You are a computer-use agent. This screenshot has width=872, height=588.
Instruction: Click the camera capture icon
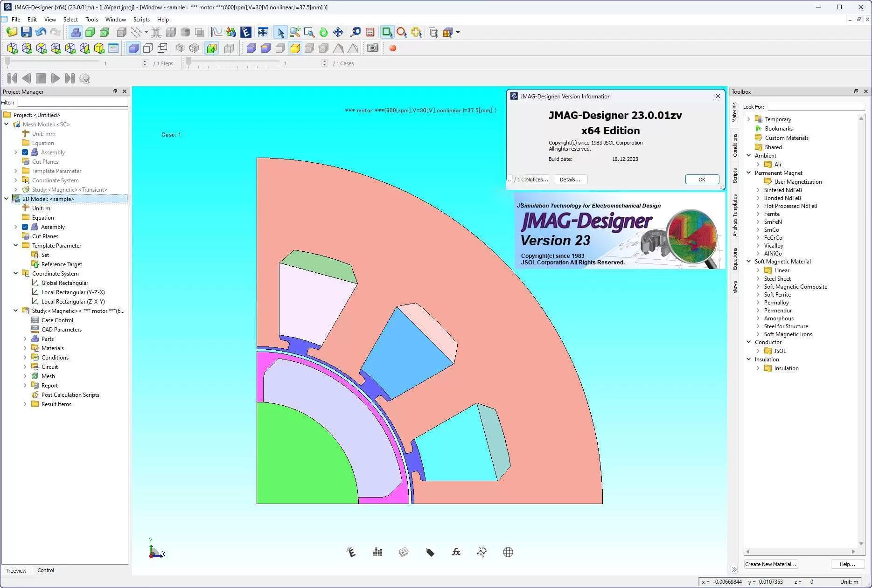pos(372,48)
